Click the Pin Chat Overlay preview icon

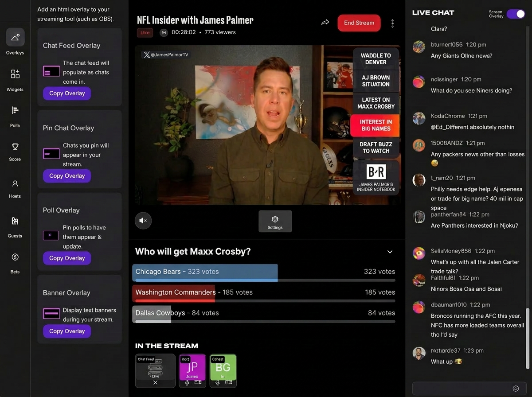(x=51, y=154)
